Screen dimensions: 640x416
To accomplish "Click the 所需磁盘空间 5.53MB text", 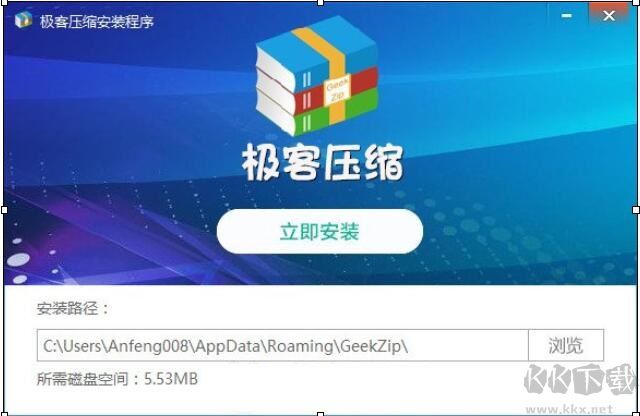I will (117, 379).
